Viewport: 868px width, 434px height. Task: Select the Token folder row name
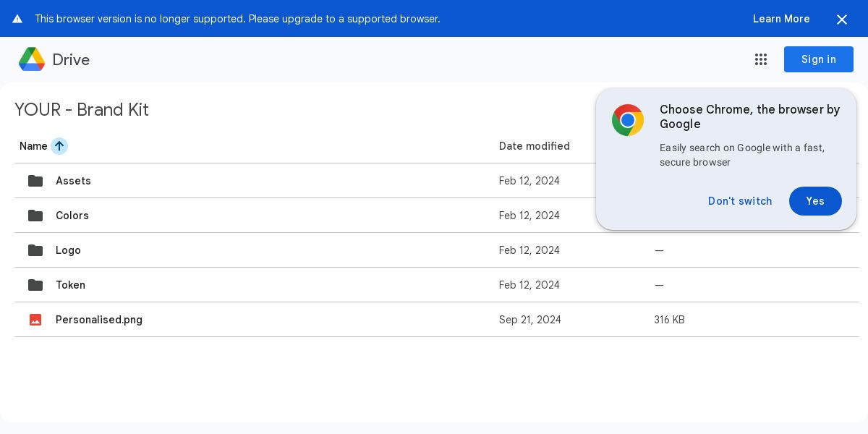(70, 285)
